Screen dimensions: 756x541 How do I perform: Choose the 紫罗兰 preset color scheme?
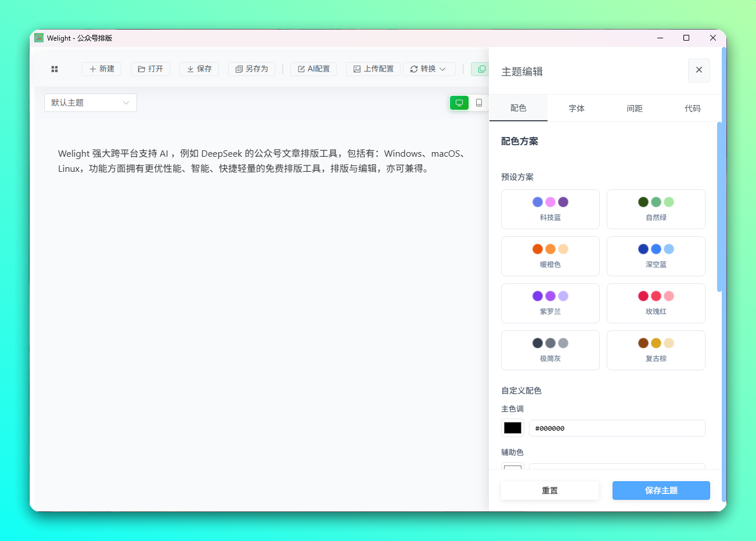point(550,304)
